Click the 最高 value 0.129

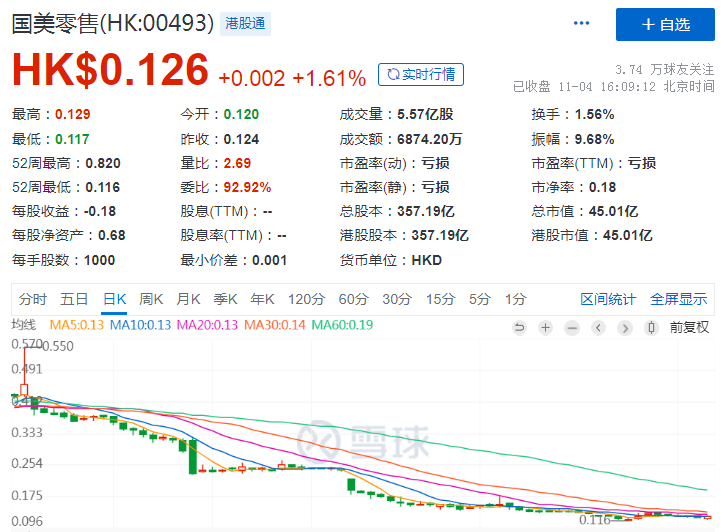72,114
